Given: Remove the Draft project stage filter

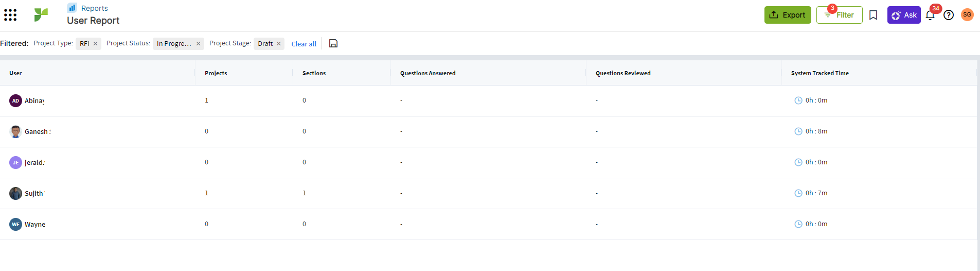Looking at the screenshot, I should coord(279,44).
